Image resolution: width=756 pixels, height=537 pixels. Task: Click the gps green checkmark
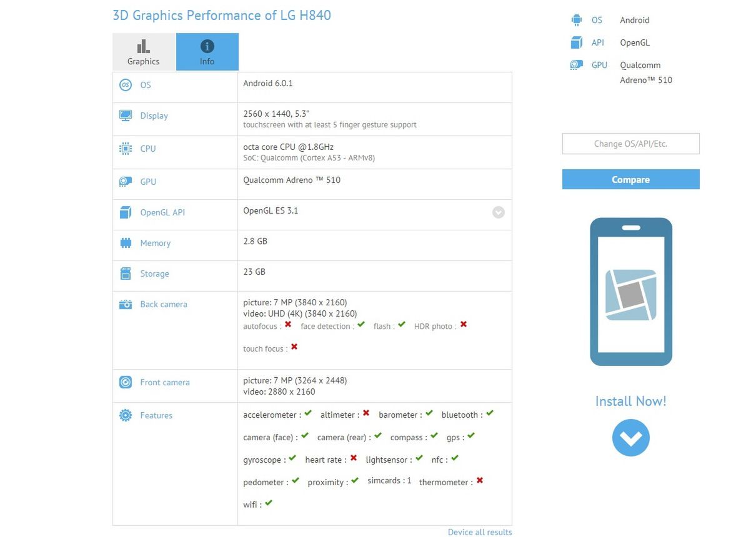[471, 436]
